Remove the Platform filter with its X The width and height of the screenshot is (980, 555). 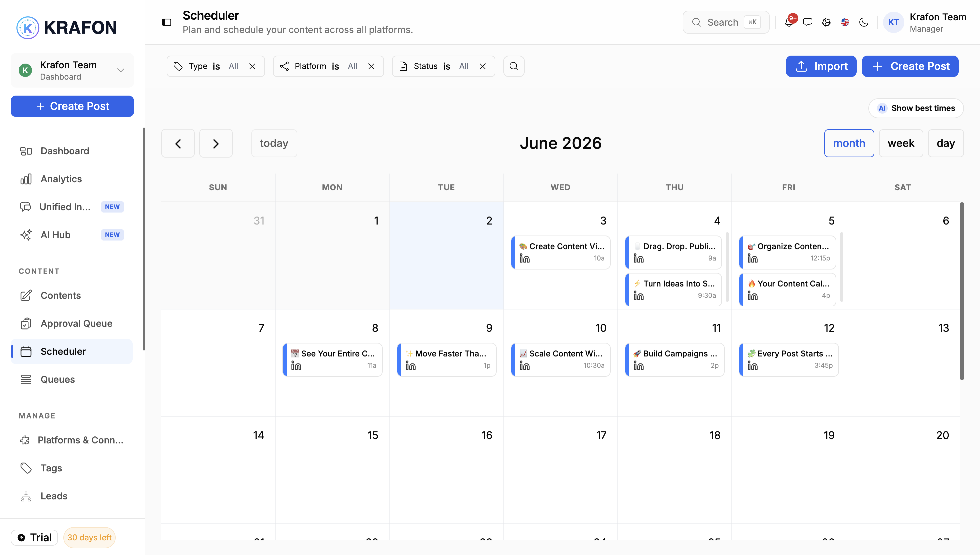(371, 66)
